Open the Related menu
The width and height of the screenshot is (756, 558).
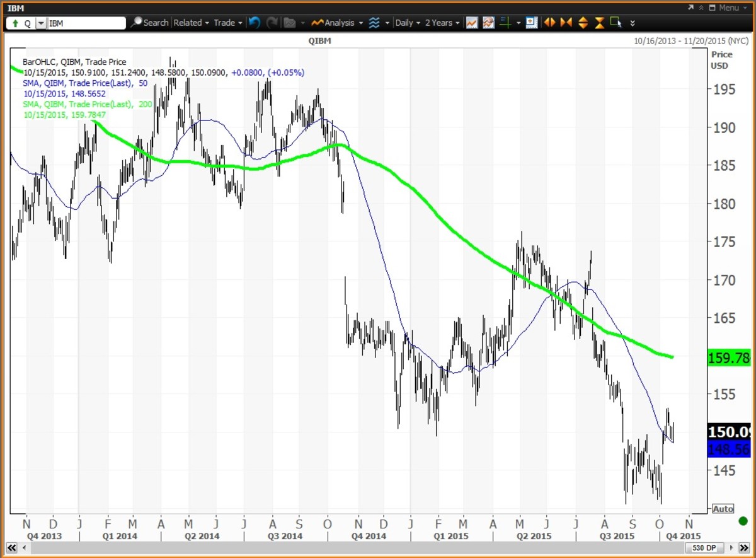pyautogui.click(x=191, y=23)
